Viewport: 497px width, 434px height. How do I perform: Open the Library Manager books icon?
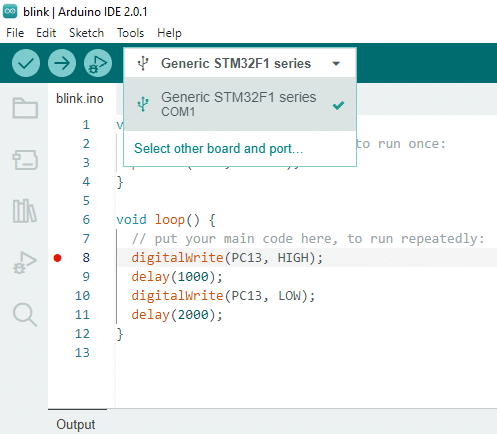point(25,211)
